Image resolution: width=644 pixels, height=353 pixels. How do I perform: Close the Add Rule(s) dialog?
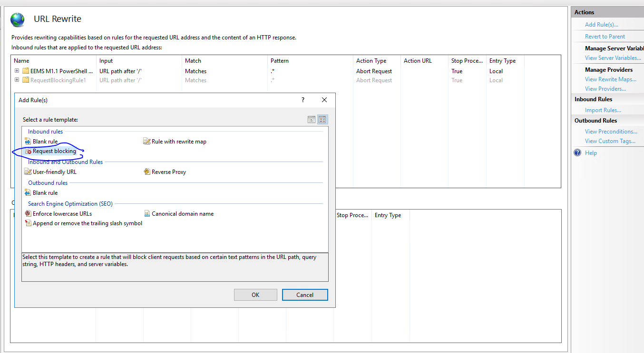(324, 100)
